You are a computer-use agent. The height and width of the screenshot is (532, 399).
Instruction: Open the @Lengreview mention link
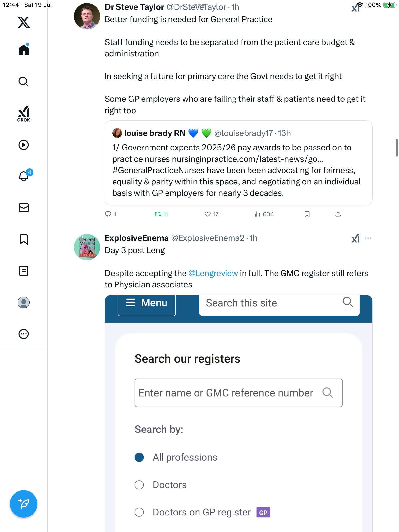[x=213, y=273]
